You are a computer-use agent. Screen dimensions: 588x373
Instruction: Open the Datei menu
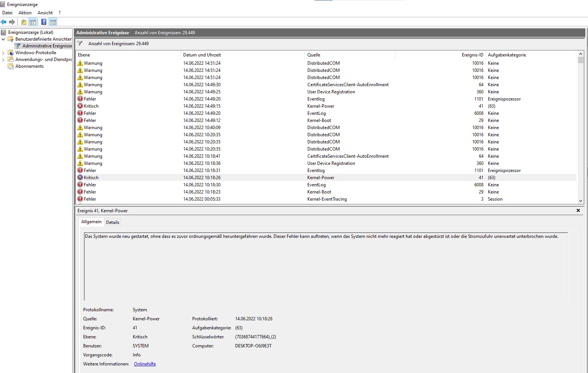tap(7, 13)
